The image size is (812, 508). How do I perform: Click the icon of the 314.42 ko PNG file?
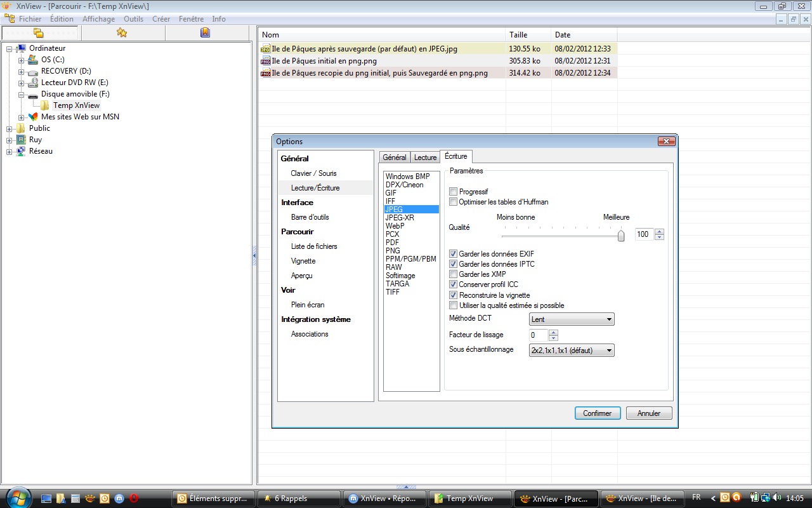tap(265, 73)
